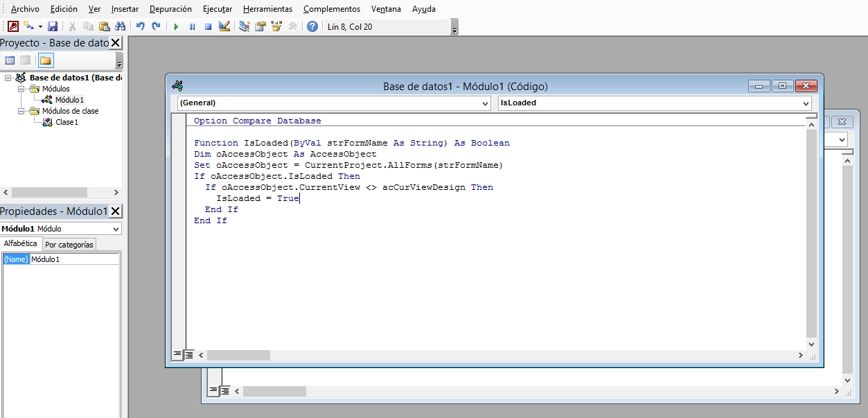Open the IsLoaded procedure dropdown
868x418 pixels.
point(806,103)
